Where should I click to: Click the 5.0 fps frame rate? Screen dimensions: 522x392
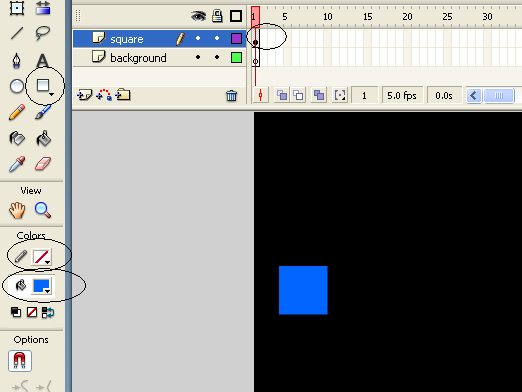(402, 96)
